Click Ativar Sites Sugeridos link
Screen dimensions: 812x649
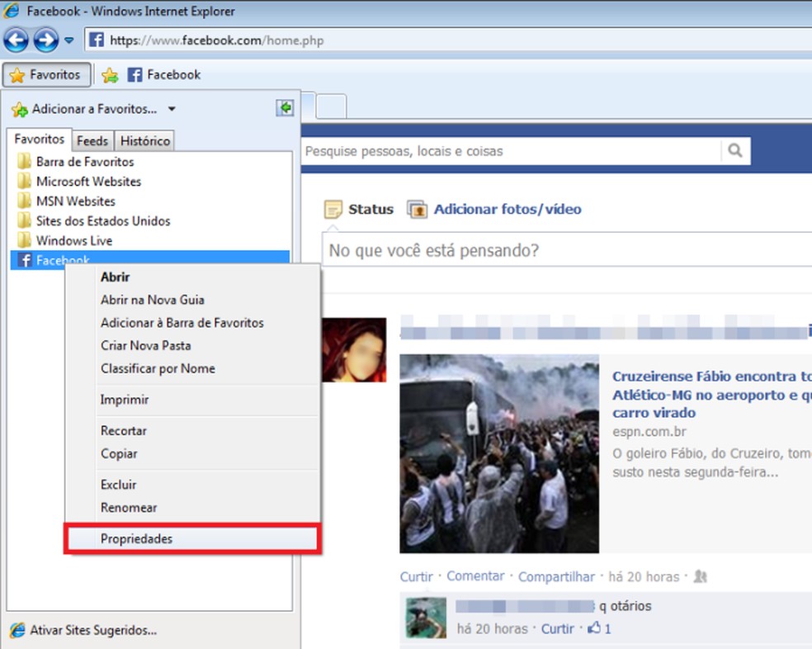(x=84, y=630)
